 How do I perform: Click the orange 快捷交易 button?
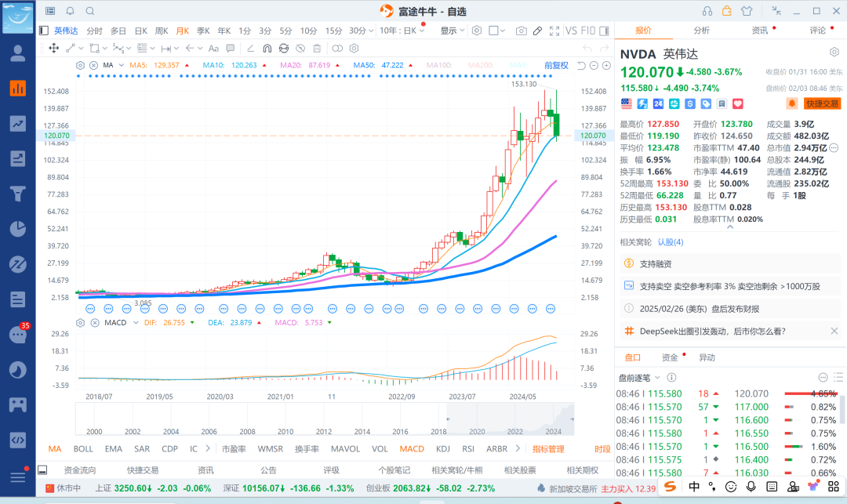coord(822,103)
